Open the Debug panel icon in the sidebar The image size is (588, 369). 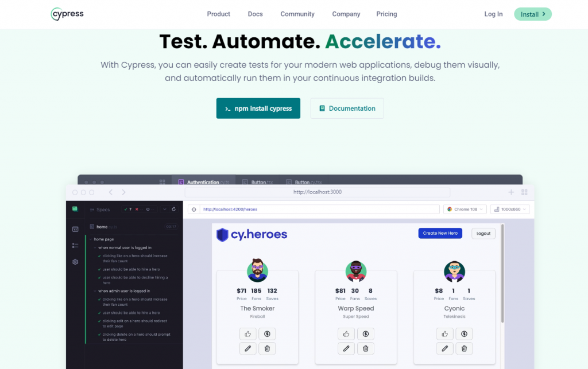click(76, 246)
